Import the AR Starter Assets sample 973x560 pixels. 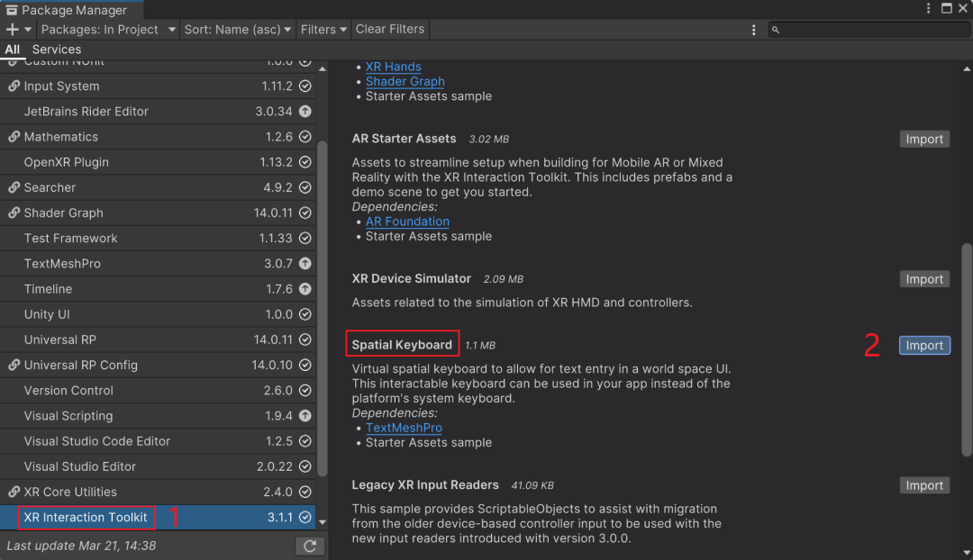coord(924,139)
